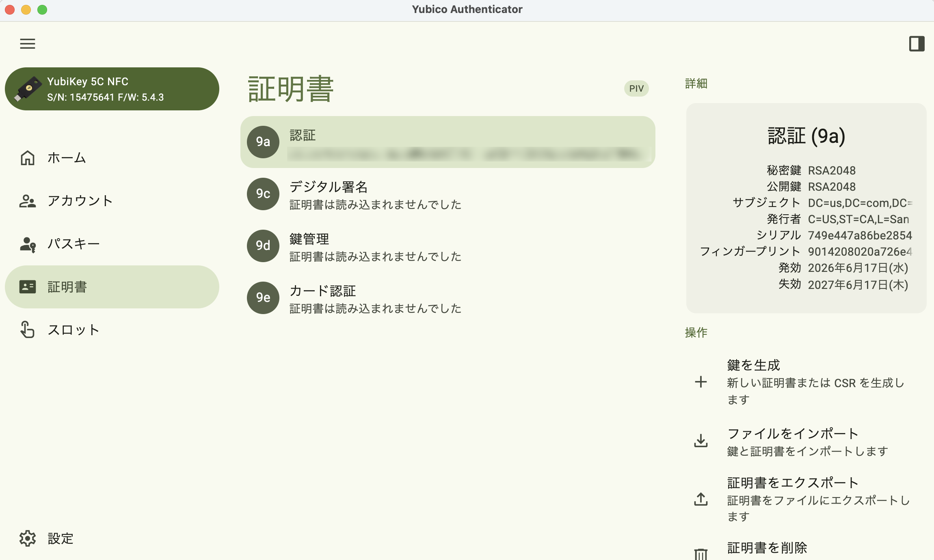
Task: Click the 失効 2027年6月17日(木) date
Action: (858, 284)
